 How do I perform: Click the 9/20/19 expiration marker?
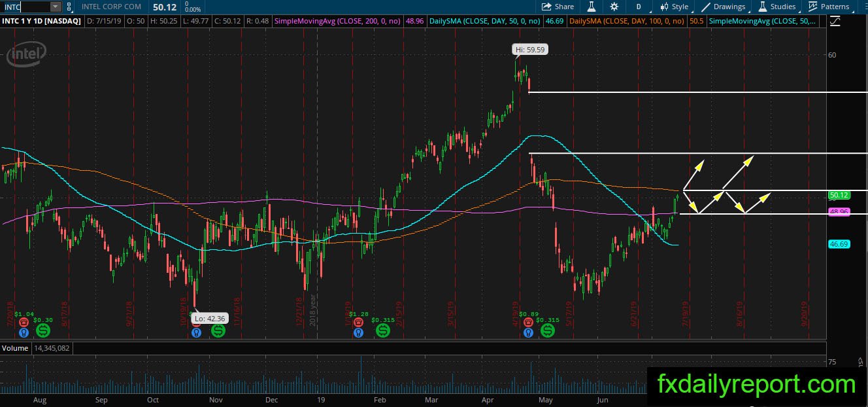click(805, 313)
